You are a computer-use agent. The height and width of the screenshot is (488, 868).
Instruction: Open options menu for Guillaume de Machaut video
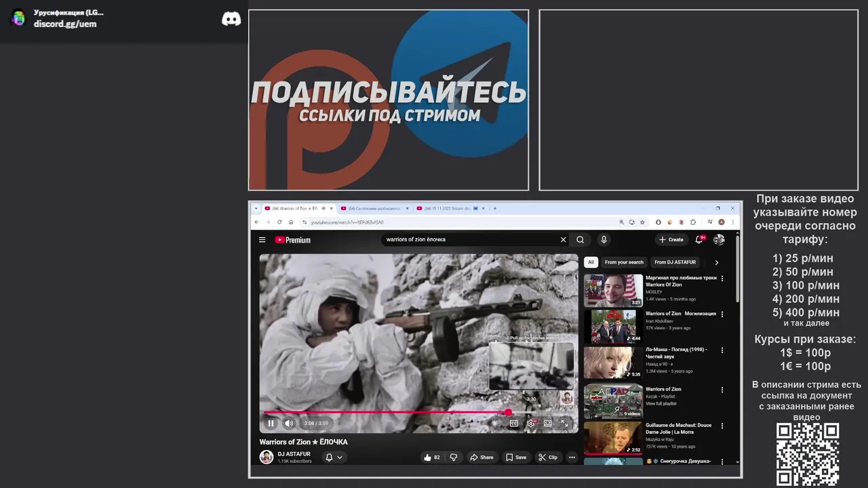[722, 426]
